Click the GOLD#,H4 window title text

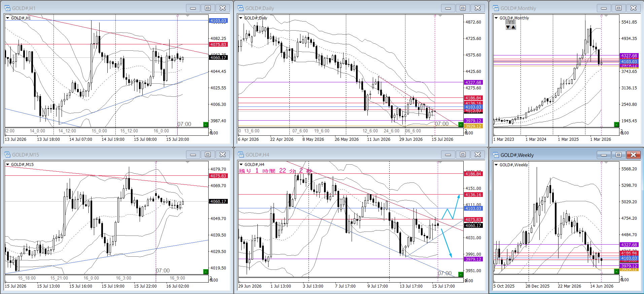pos(257,155)
